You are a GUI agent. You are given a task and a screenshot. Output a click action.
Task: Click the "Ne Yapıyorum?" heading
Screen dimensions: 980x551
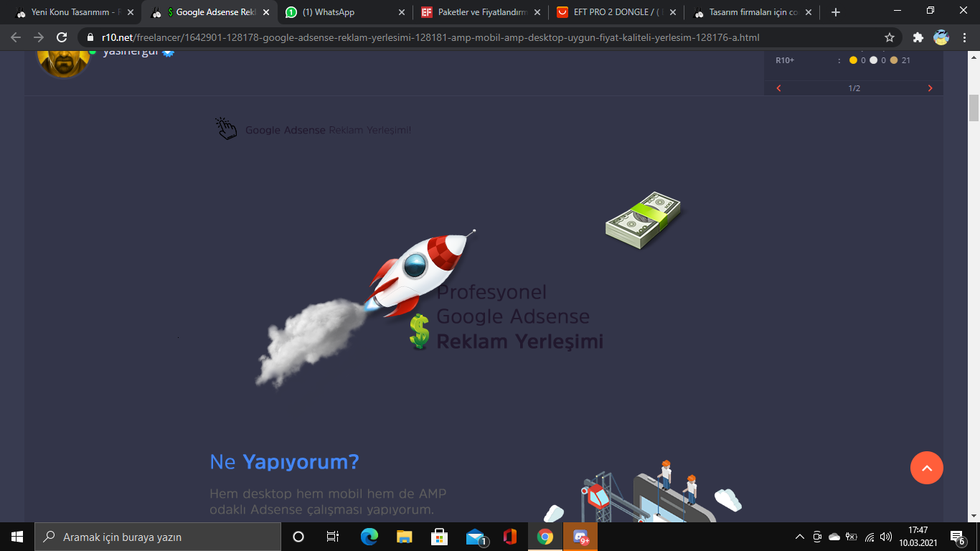coord(284,462)
